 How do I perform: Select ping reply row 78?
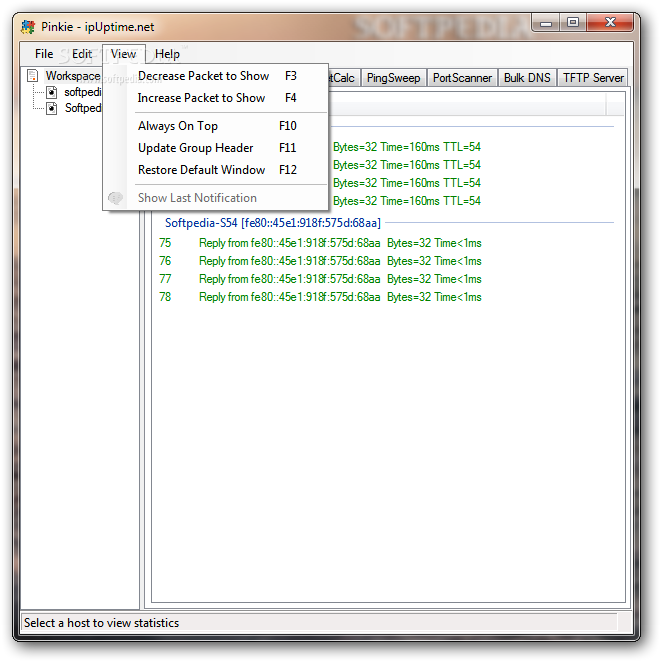[x=320, y=297]
